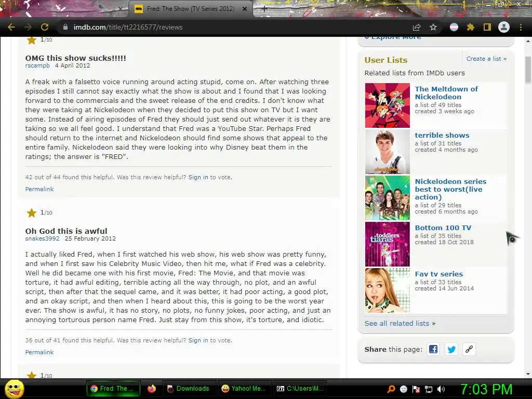The height and width of the screenshot is (399, 532).
Task: Click "a list of 49 titles" text
Action: [x=438, y=105]
